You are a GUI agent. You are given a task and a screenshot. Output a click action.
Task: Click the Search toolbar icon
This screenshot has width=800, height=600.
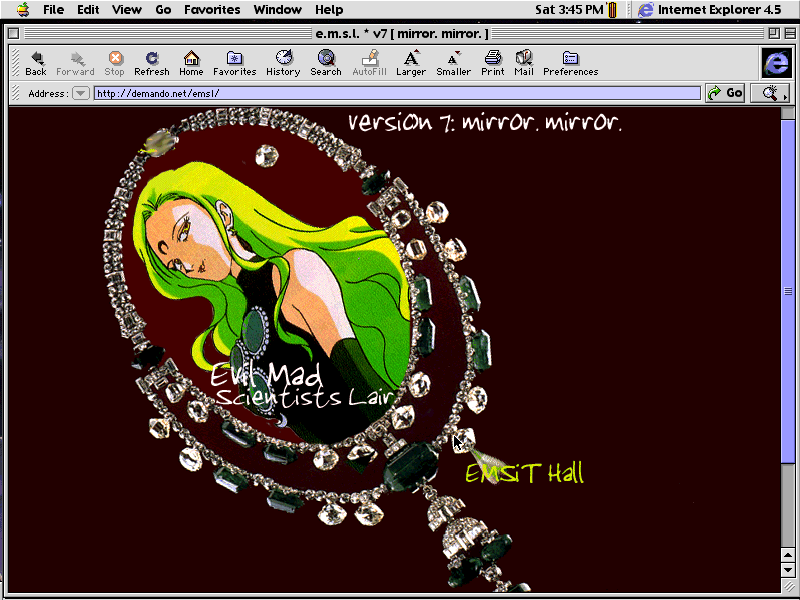[x=325, y=59]
